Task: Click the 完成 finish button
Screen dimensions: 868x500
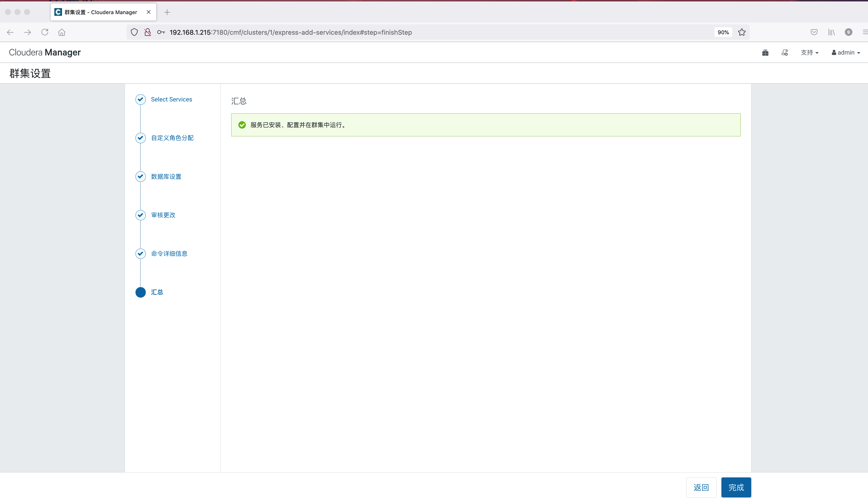Action: coord(736,487)
